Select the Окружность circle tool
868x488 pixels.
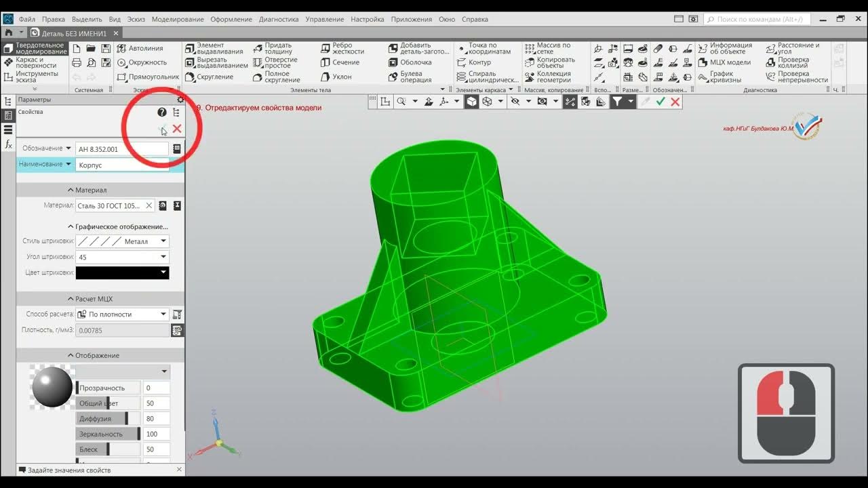tap(142, 62)
